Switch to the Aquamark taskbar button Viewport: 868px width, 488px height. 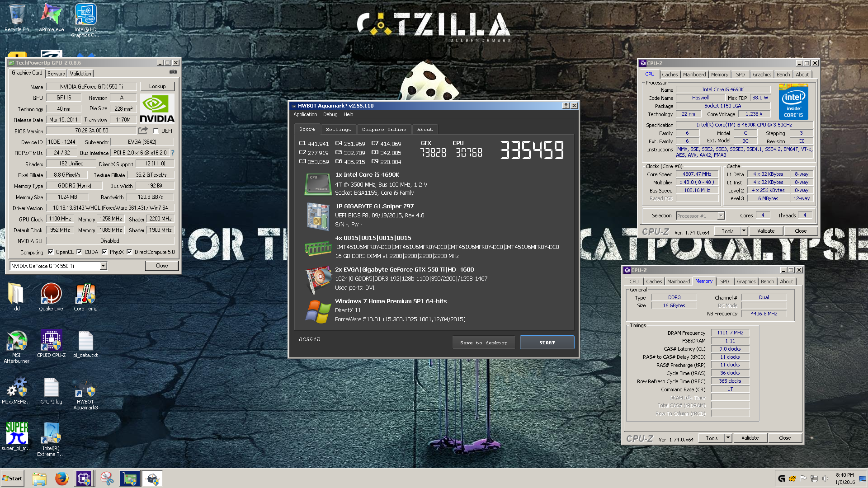pos(152,479)
